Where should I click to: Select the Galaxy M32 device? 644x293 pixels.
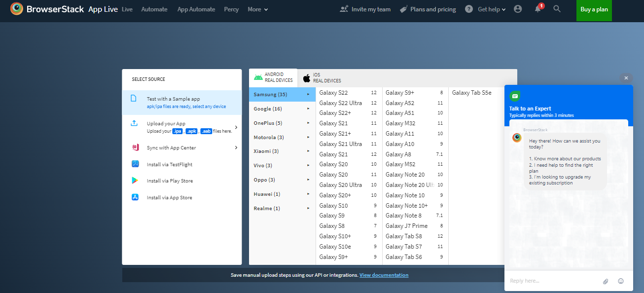415,123
